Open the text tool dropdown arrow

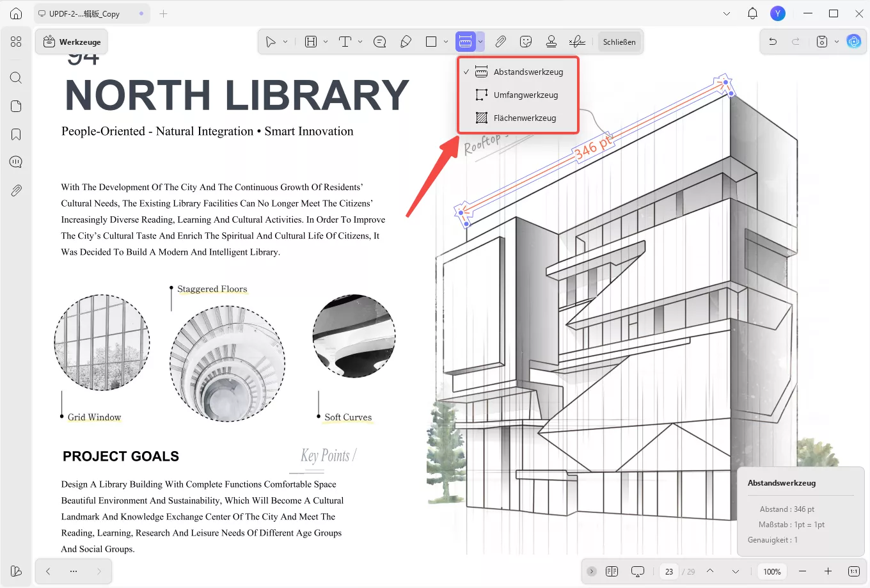[360, 42]
